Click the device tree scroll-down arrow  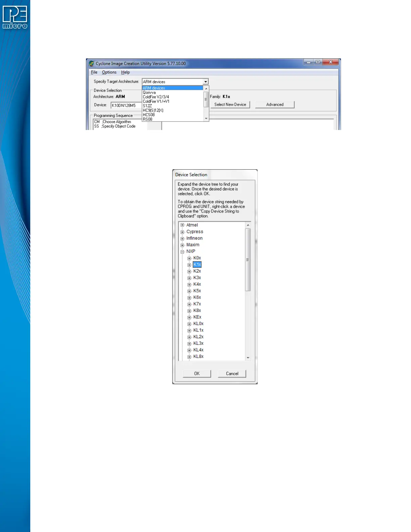pos(248,358)
